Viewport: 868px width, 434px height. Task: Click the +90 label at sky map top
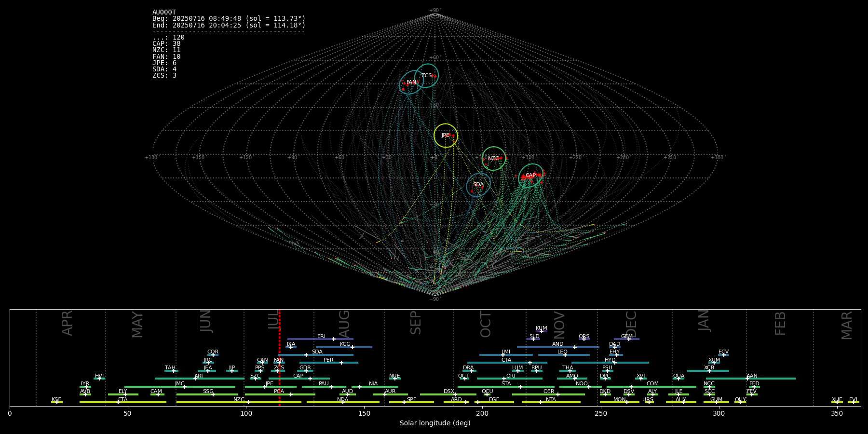(434, 11)
